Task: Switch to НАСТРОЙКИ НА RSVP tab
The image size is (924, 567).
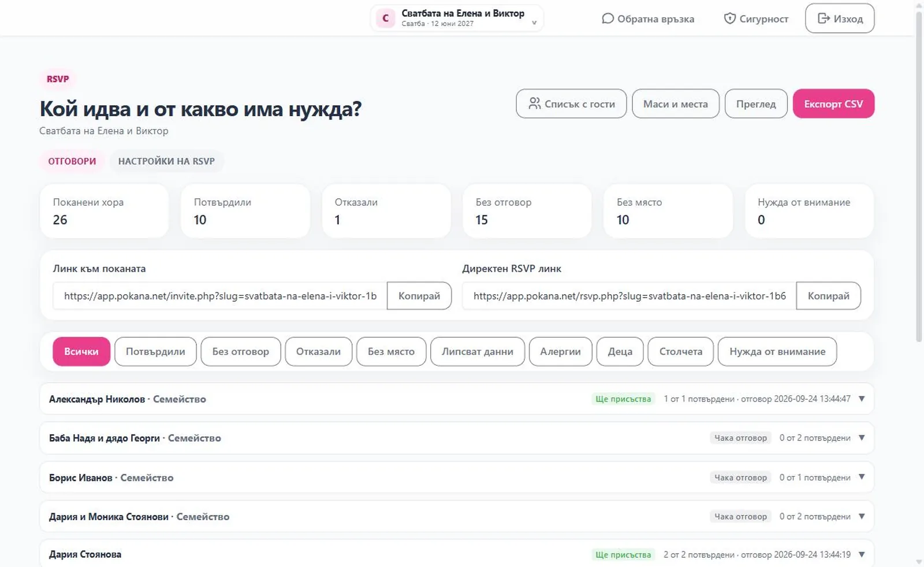Action: tap(166, 161)
